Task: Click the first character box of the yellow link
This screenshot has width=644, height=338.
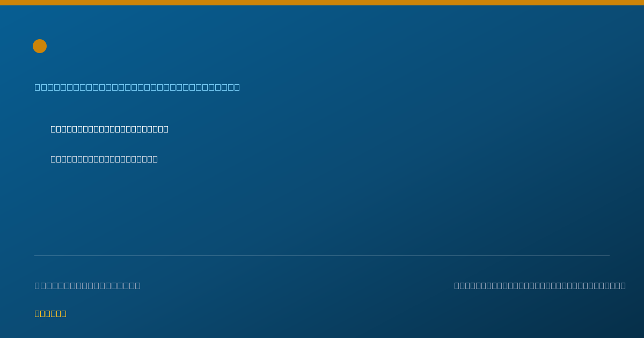Action: (x=38, y=313)
